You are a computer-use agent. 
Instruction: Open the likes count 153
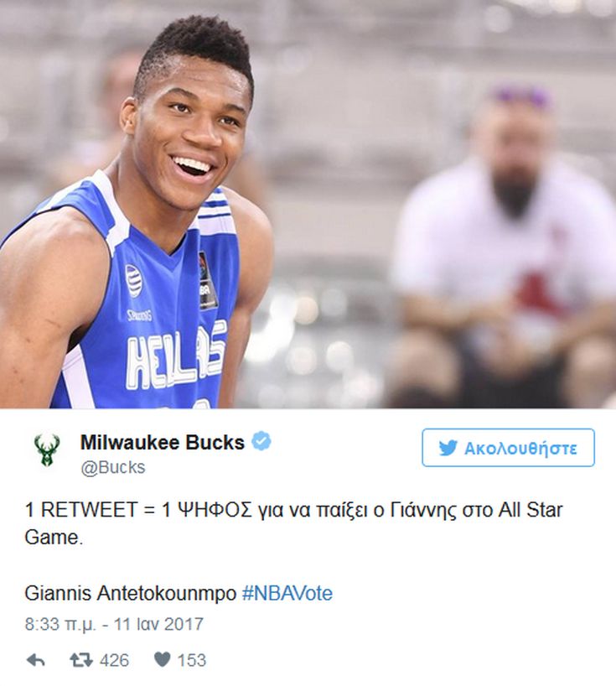point(191,660)
